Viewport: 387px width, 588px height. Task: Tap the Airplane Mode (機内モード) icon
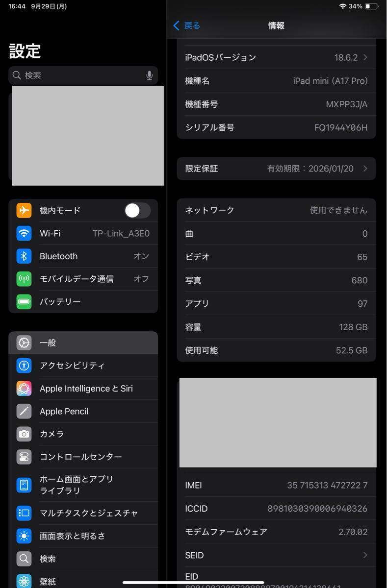coord(24,210)
